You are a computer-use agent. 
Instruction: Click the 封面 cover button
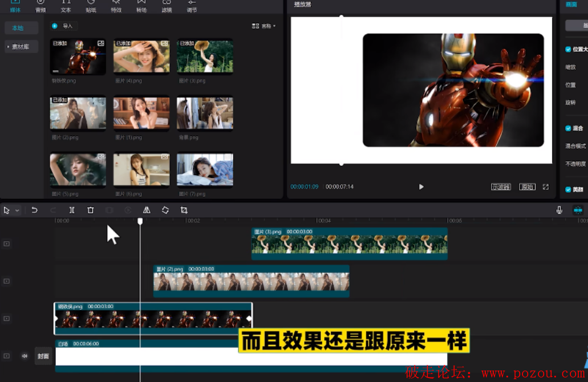point(43,356)
